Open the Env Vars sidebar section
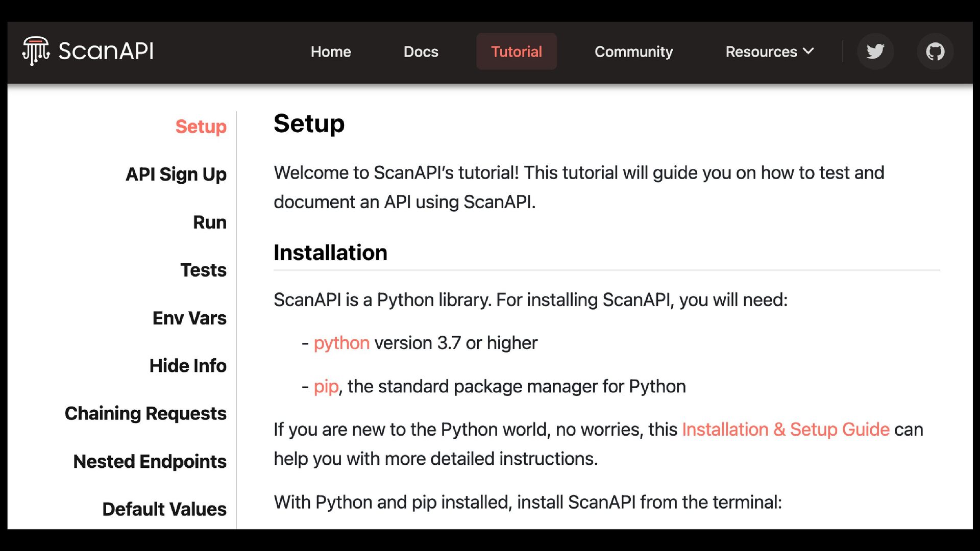Screen dimensions: 980x551 point(189,318)
